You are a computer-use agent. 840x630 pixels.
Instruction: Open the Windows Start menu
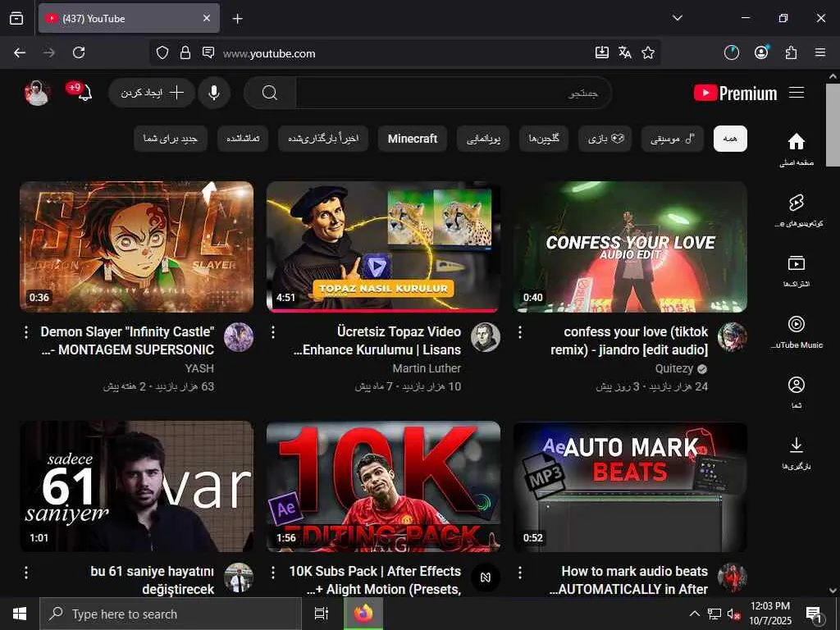pyautogui.click(x=20, y=614)
